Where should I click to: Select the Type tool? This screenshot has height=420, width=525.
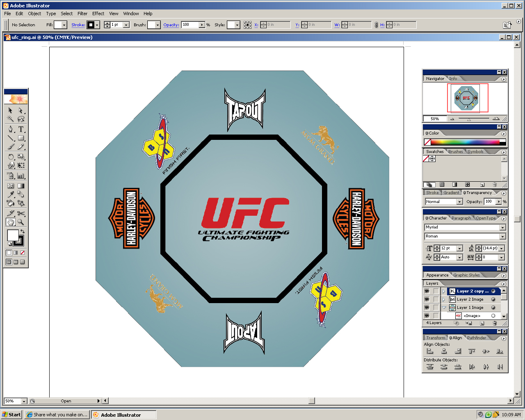coord(21,129)
